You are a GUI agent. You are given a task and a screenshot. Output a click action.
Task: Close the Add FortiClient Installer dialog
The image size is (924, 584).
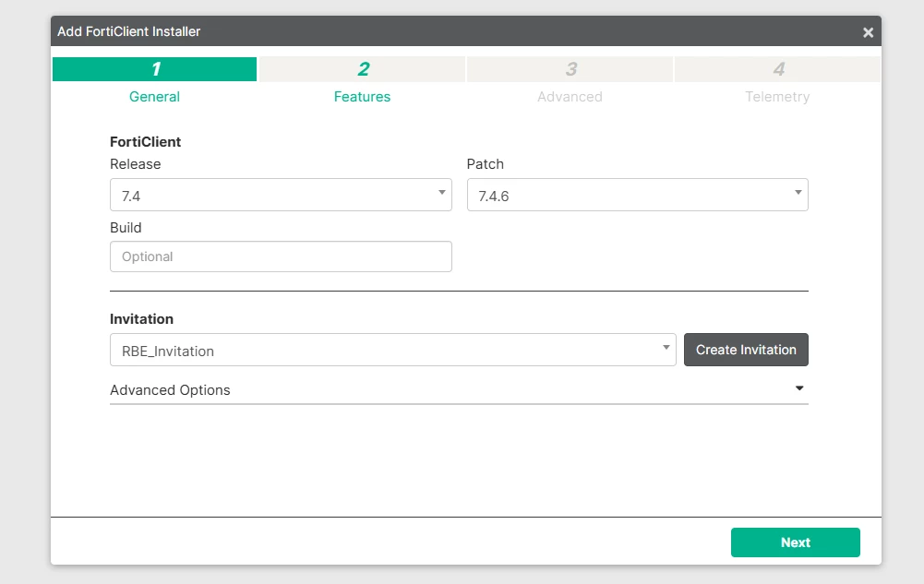pos(868,32)
